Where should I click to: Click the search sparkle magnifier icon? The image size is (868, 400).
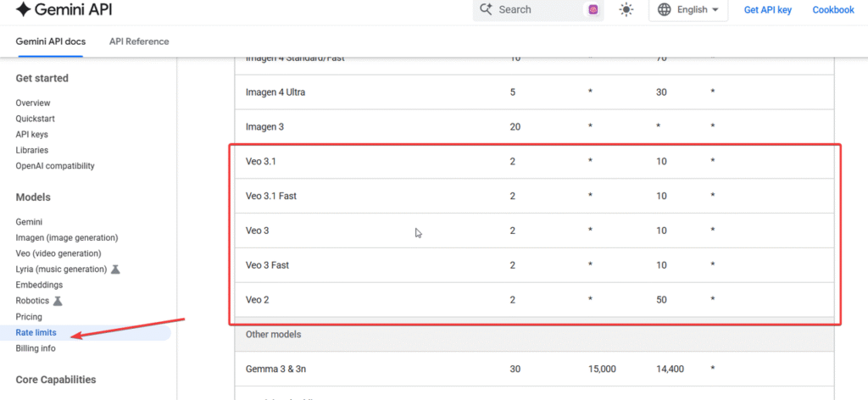pos(487,9)
